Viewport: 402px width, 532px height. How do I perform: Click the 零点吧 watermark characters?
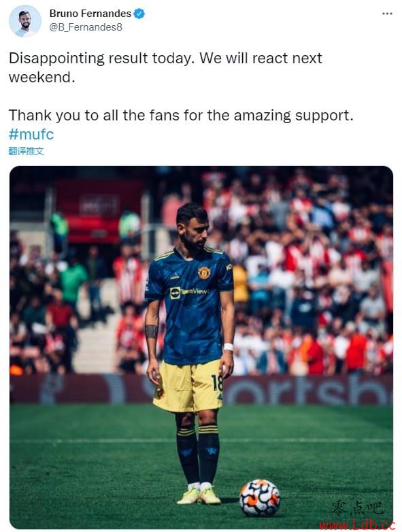[357, 508]
